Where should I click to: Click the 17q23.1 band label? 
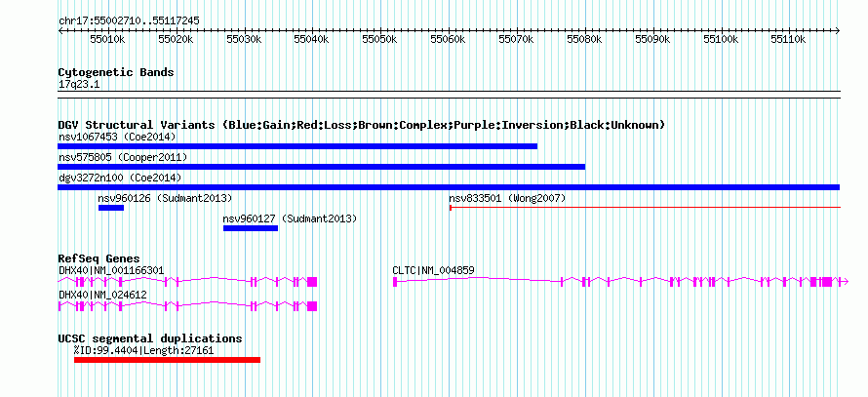point(80,85)
